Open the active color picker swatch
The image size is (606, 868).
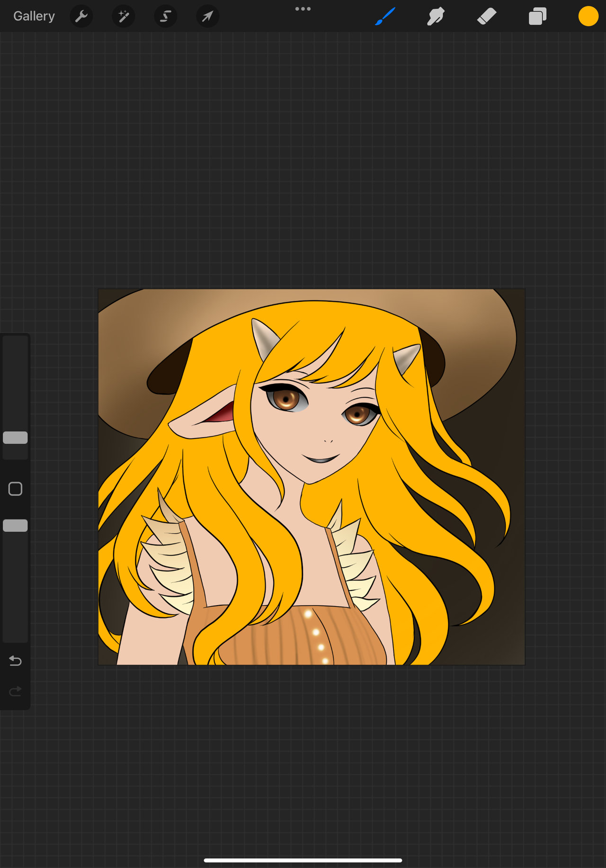[x=588, y=16]
